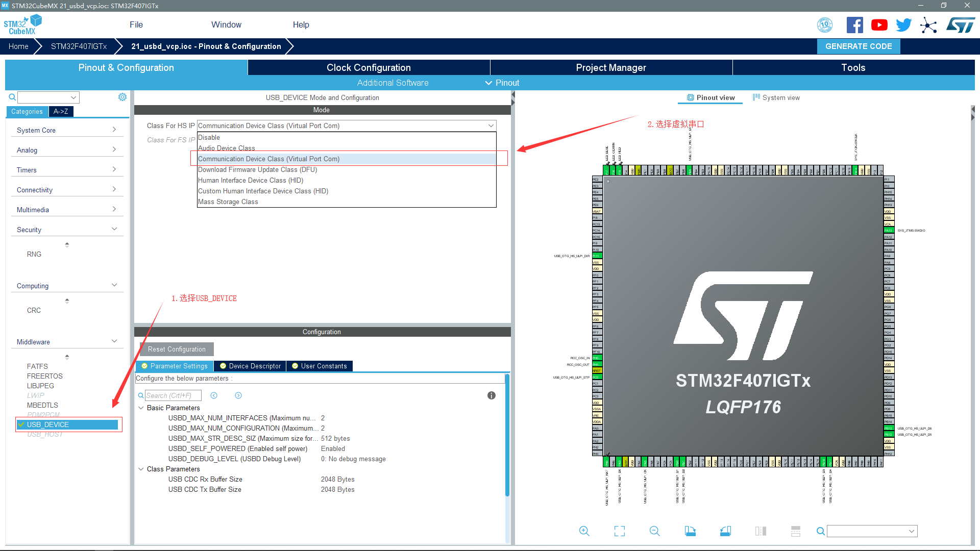
Task: Click the 10-year anniversary badge icon
Action: point(825,25)
